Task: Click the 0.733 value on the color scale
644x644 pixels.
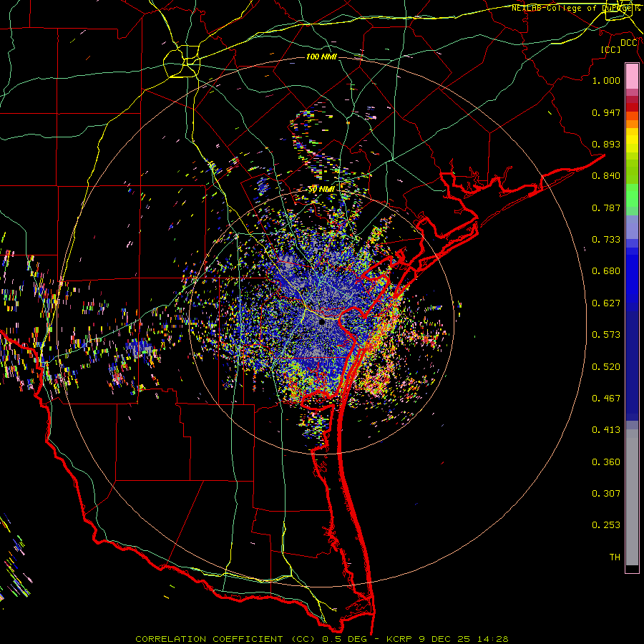Action: tap(606, 240)
